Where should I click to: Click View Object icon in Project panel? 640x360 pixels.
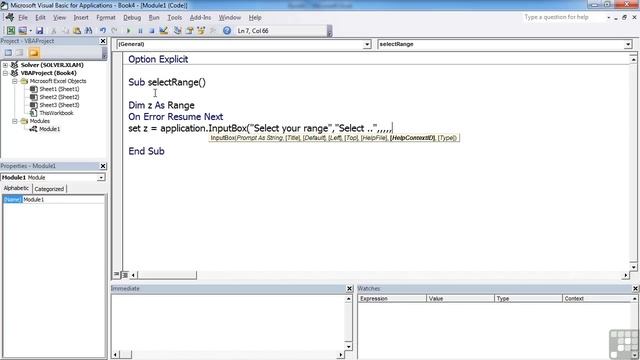click(x=20, y=53)
